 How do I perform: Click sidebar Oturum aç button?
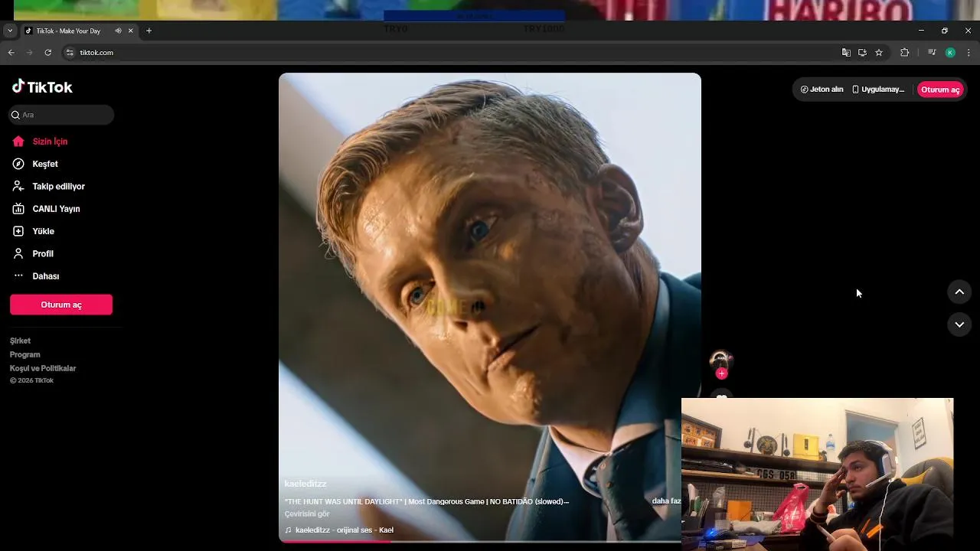61,305
